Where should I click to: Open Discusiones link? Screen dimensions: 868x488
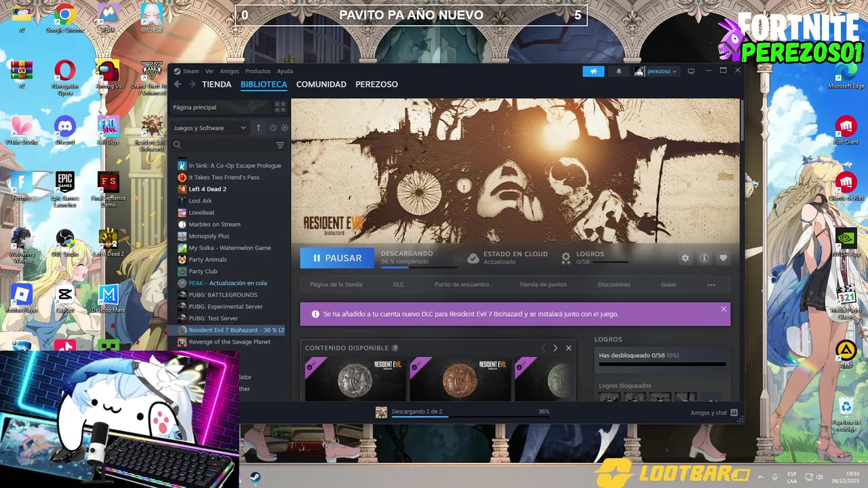(x=614, y=285)
